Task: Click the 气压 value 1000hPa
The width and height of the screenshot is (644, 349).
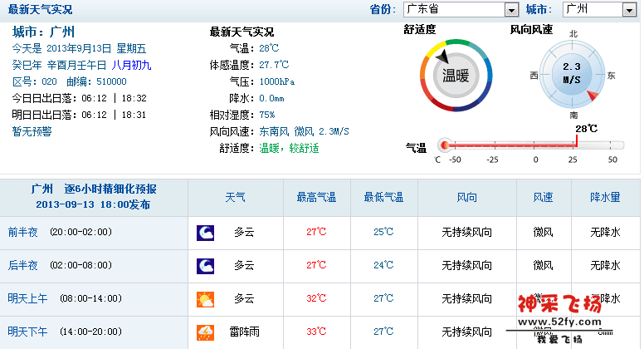Action: [277, 81]
